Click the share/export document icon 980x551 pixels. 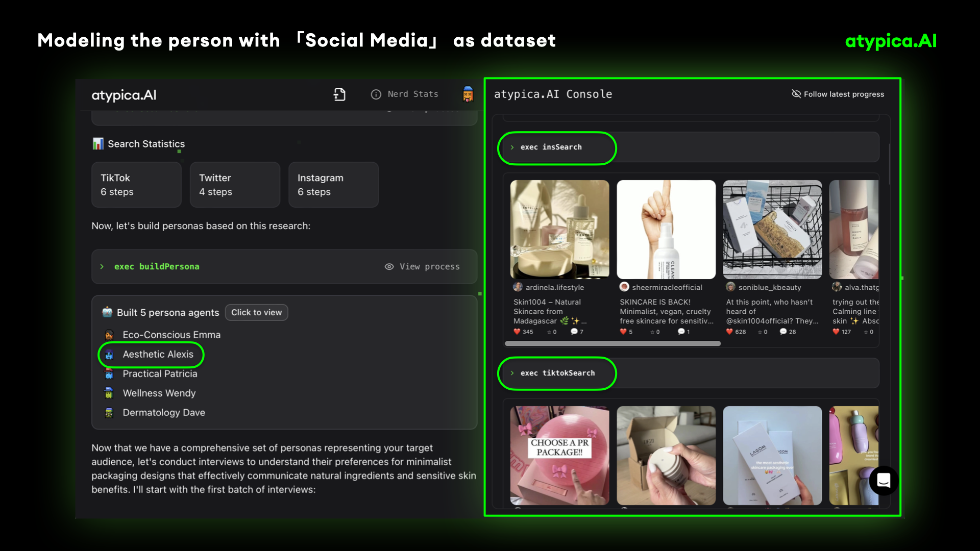tap(339, 94)
